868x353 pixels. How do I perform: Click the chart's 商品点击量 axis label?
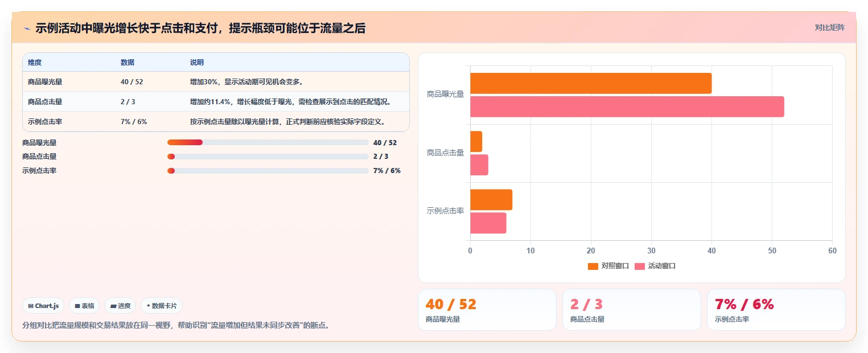[445, 153]
